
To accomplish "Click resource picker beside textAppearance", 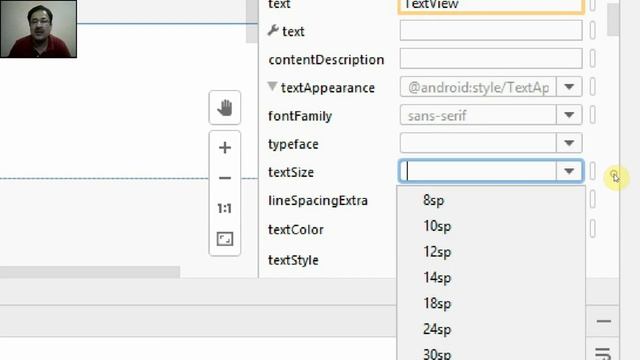I will [593, 87].
